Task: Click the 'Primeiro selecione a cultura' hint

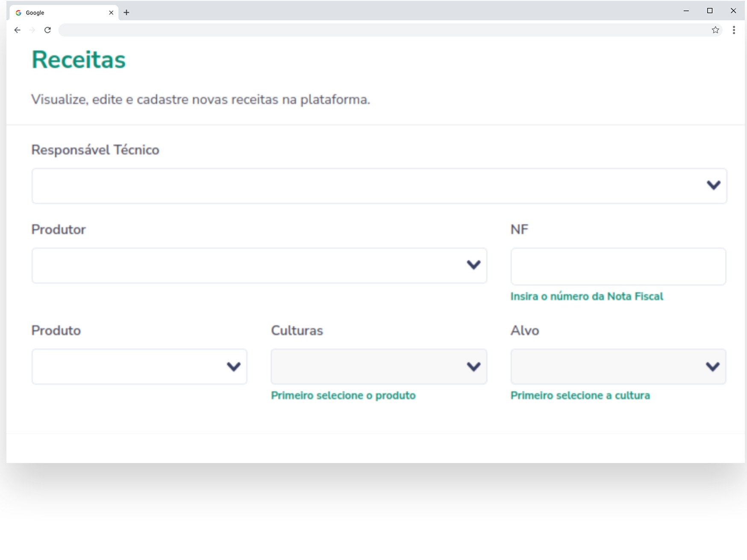Action: (580, 396)
